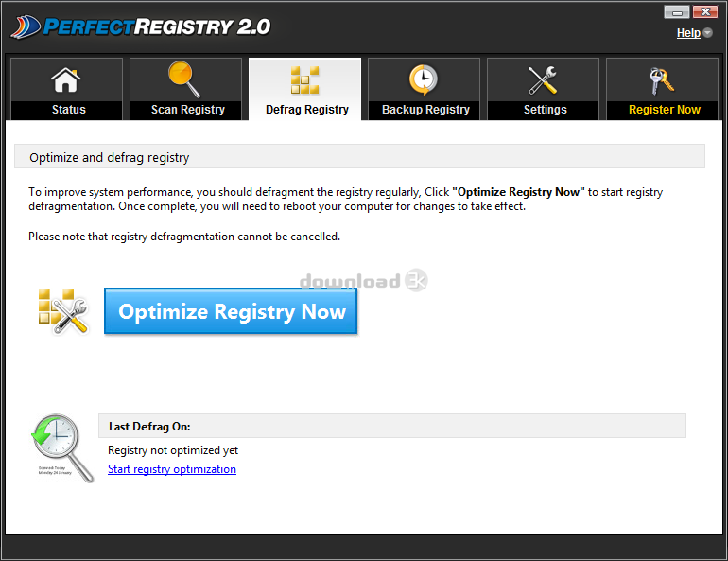Image resolution: width=728 pixels, height=561 pixels.
Task: Click the Status home icon
Action: pos(66,79)
